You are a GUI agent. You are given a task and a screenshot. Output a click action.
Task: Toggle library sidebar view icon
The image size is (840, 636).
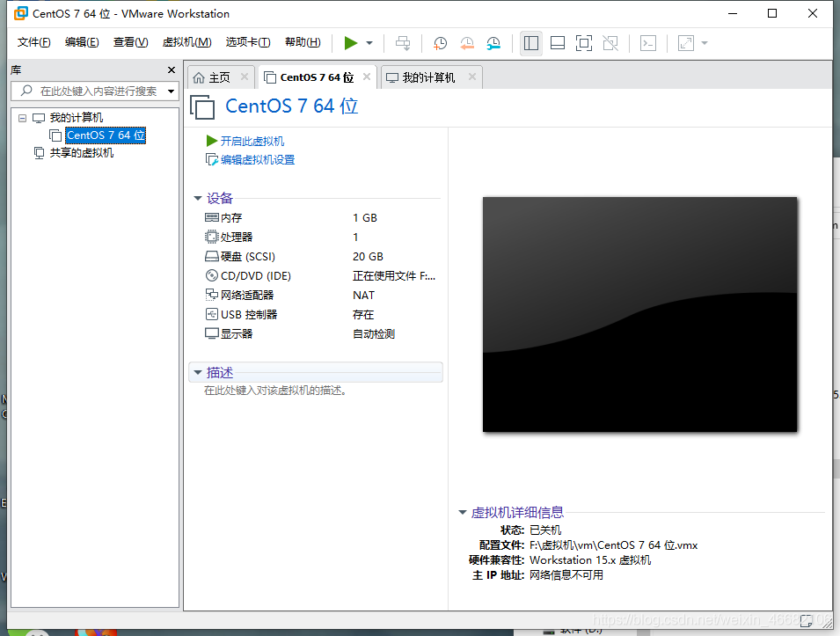coord(531,43)
